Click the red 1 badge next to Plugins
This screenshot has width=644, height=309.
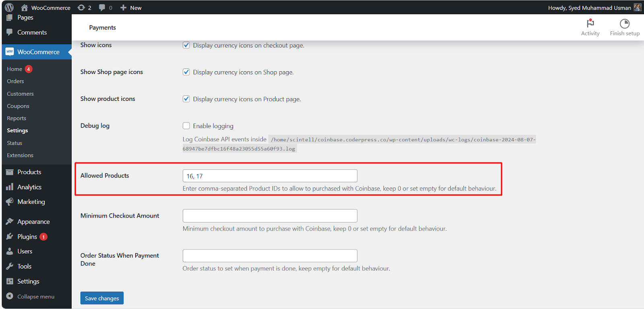(43, 237)
